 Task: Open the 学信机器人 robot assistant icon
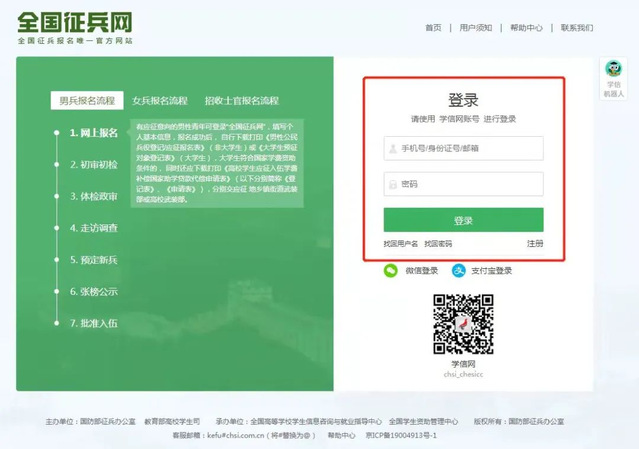pos(613,68)
